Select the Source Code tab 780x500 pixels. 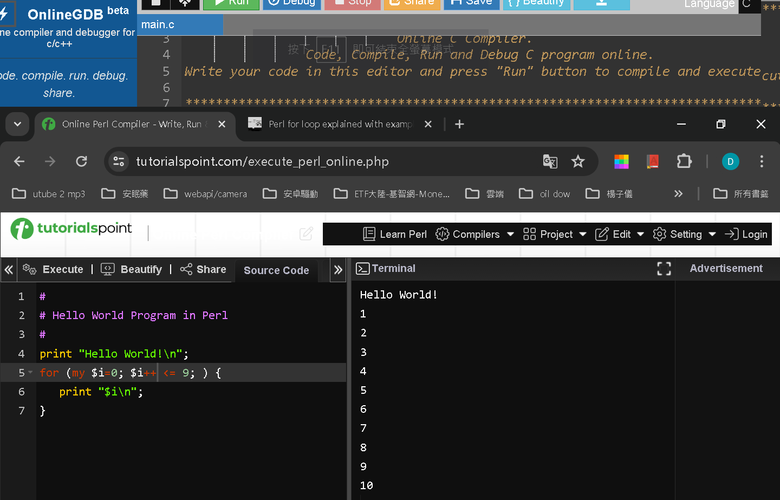click(x=276, y=270)
